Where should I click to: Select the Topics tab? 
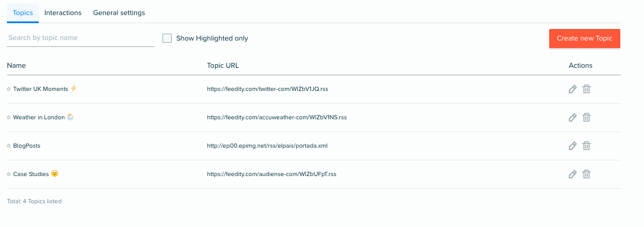click(23, 13)
